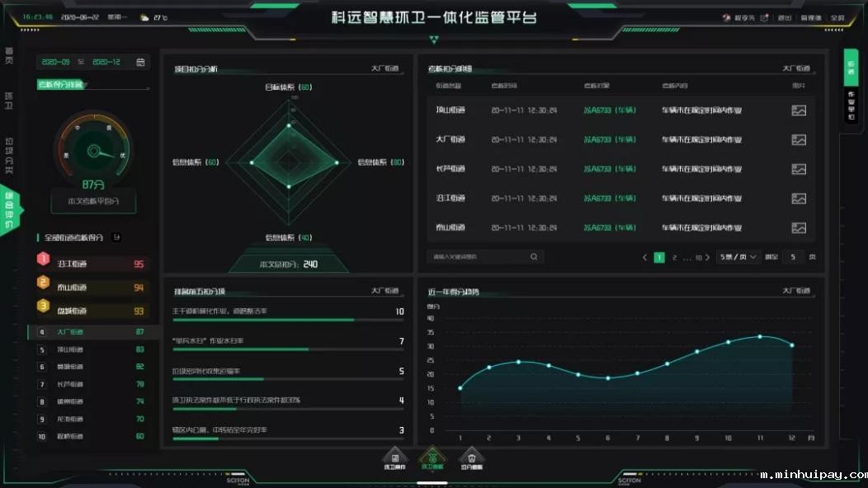Click the sort icon beside 全部街道考核得分

point(116,237)
